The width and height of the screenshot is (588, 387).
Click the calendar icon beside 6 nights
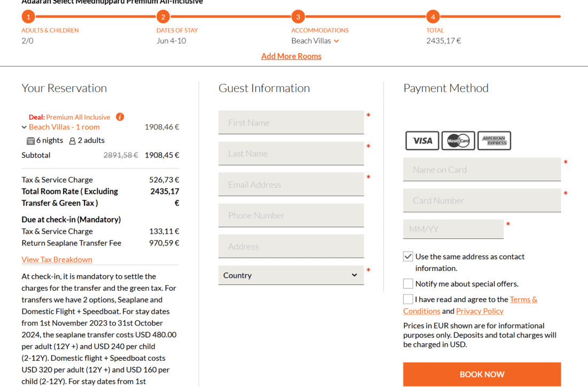30,141
